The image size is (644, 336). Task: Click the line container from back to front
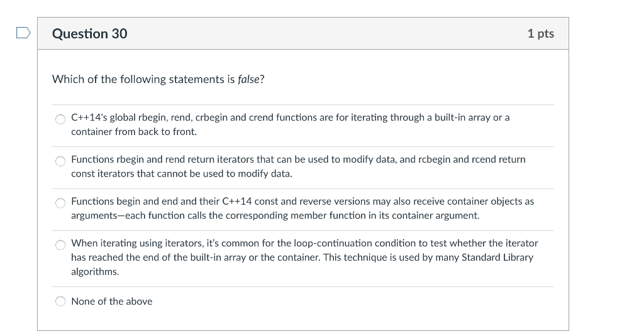(134, 132)
